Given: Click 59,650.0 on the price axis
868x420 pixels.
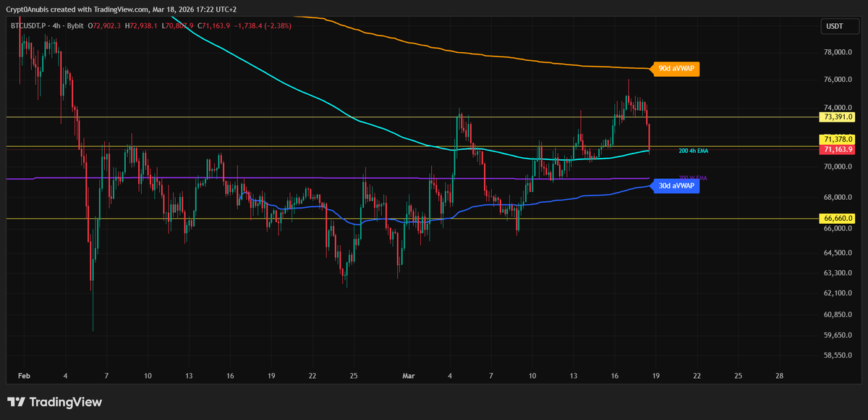Looking at the screenshot, I should [x=838, y=335].
